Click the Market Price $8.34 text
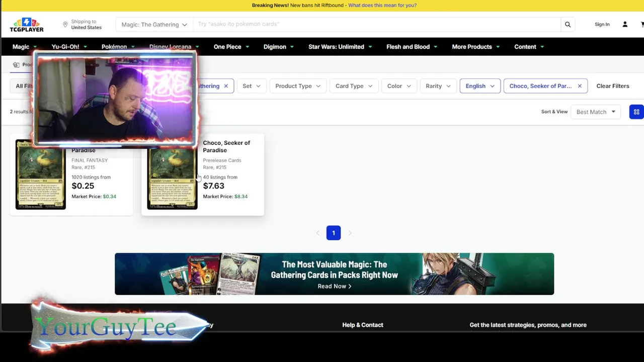 click(x=225, y=197)
